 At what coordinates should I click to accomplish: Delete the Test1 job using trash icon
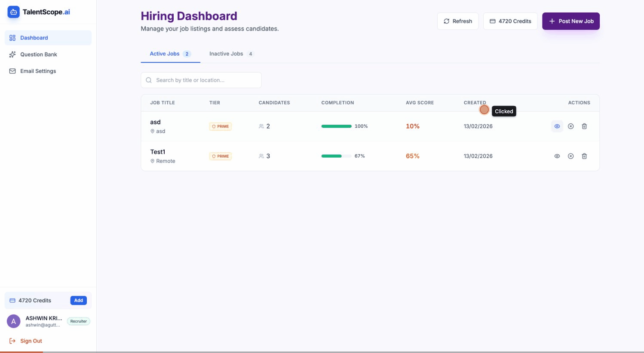tap(584, 156)
